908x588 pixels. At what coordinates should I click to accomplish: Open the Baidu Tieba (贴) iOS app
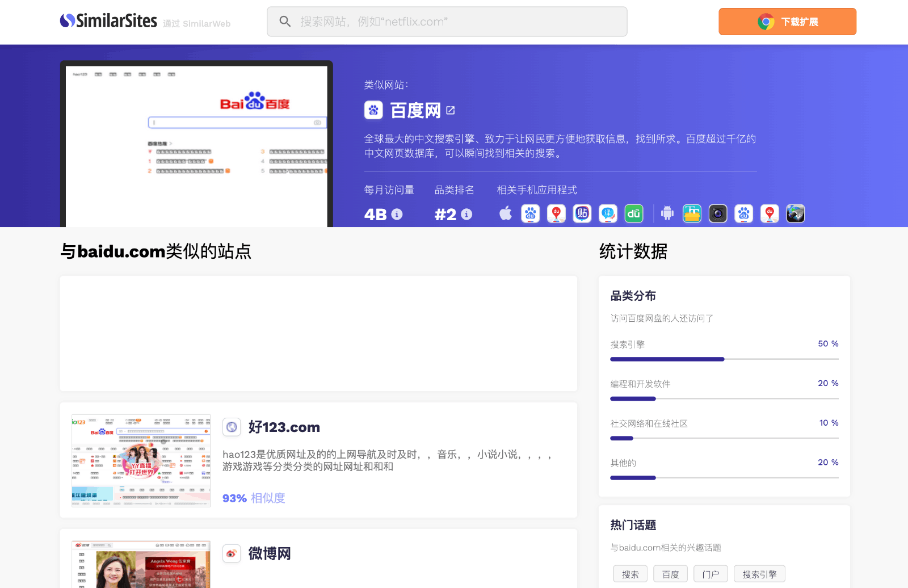pos(582,213)
